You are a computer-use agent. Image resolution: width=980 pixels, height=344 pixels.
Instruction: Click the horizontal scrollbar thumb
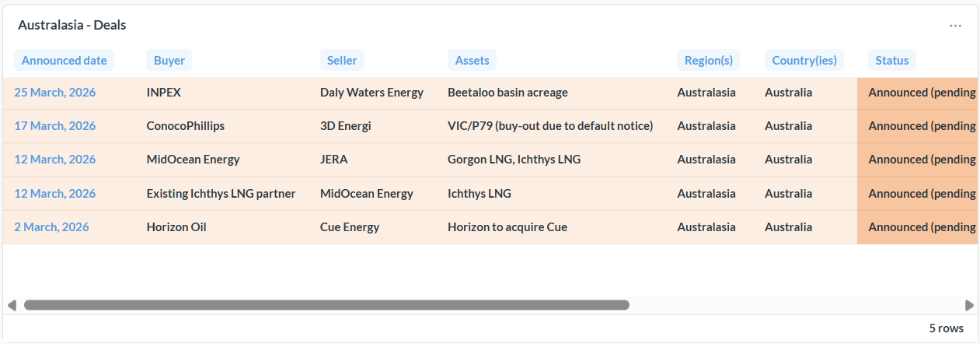[x=326, y=305]
